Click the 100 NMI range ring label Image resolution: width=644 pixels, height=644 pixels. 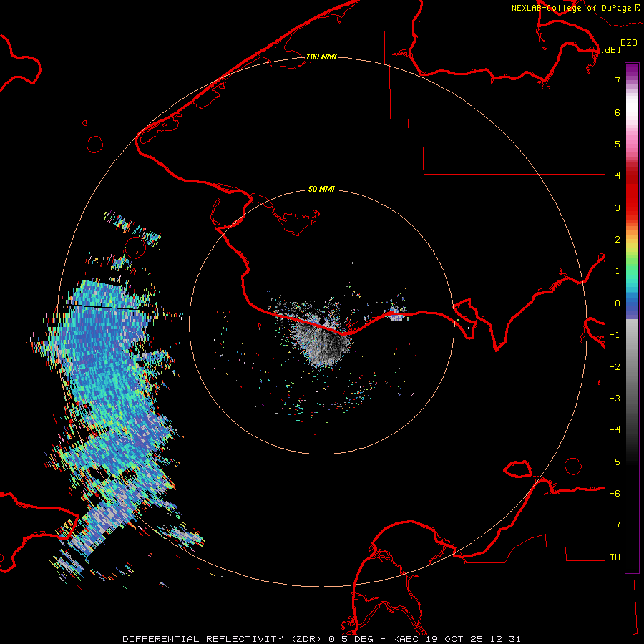(321, 57)
